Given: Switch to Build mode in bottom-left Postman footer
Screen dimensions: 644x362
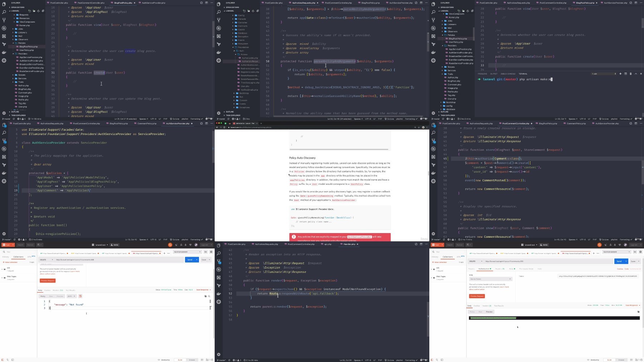Looking at the screenshot, I should (x=180, y=360).
